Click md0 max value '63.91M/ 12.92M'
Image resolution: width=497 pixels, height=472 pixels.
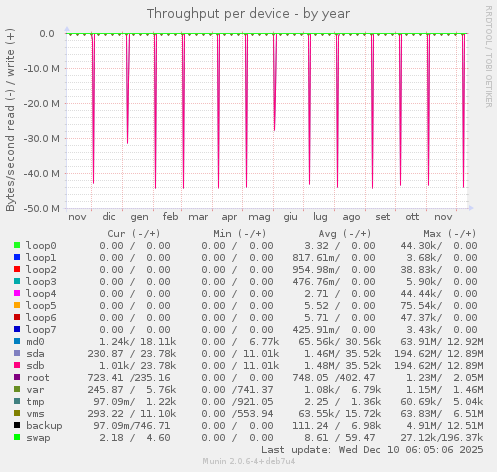pyautogui.click(x=442, y=342)
